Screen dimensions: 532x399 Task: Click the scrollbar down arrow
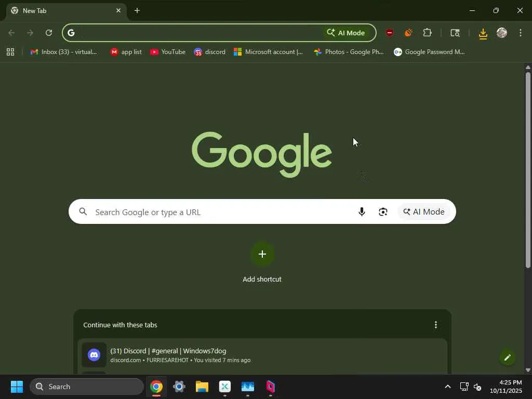tap(528, 370)
